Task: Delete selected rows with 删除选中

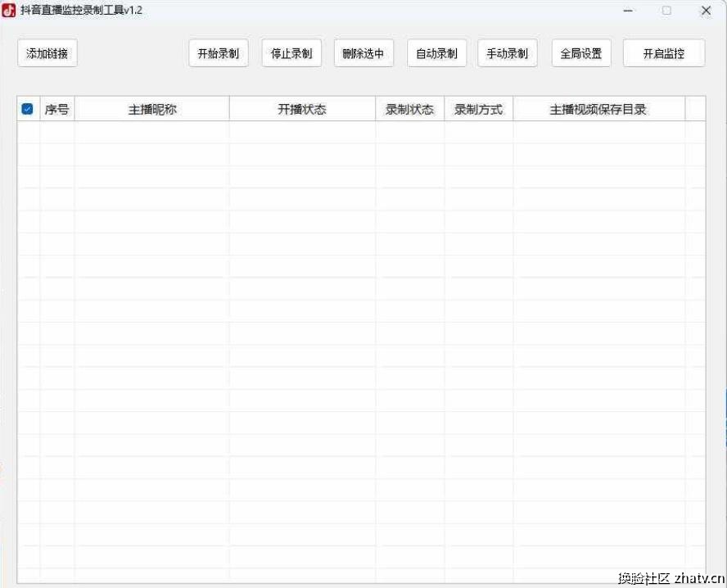Action: coord(363,53)
